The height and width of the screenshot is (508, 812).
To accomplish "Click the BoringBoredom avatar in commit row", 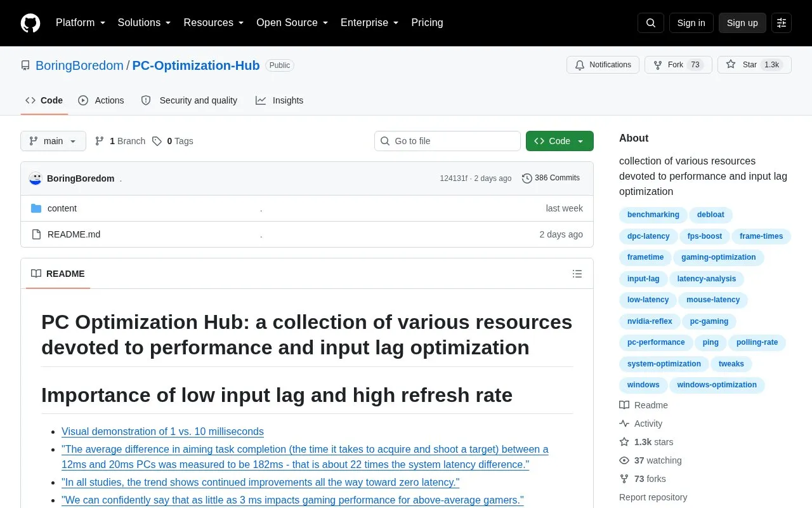I will [x=36, y=178].
